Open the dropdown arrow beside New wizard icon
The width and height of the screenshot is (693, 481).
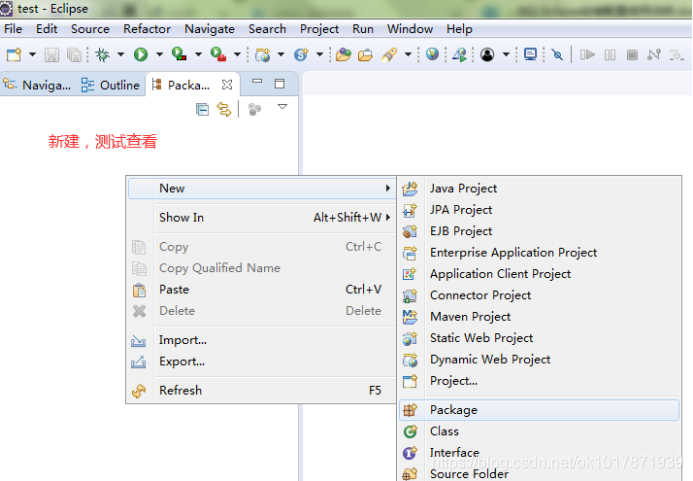coord(32,55)
